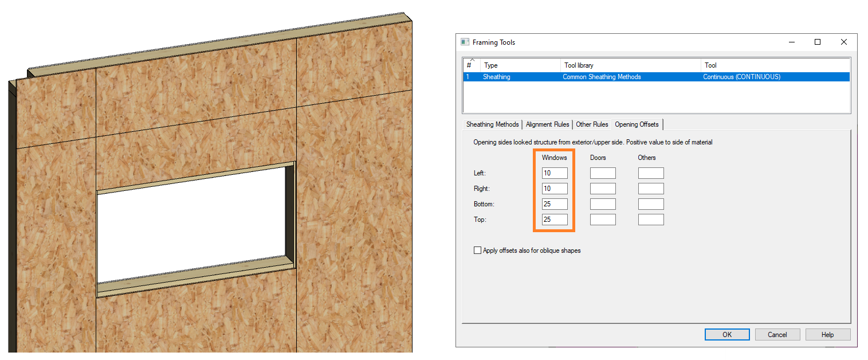
Task: Close the Framing Tools dialog
Action: pyautogui.click(x=843, y=42)
